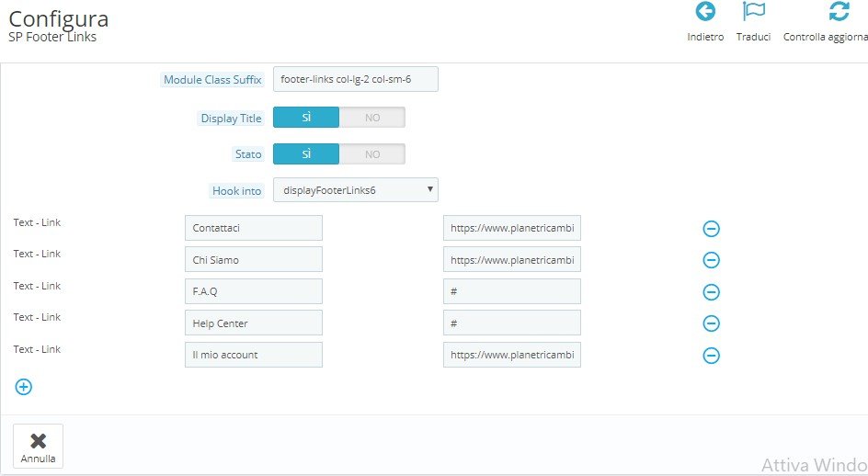Screen dimensions: 868x476
Task: Click the Configura page heading
Action: coord(59,19)
